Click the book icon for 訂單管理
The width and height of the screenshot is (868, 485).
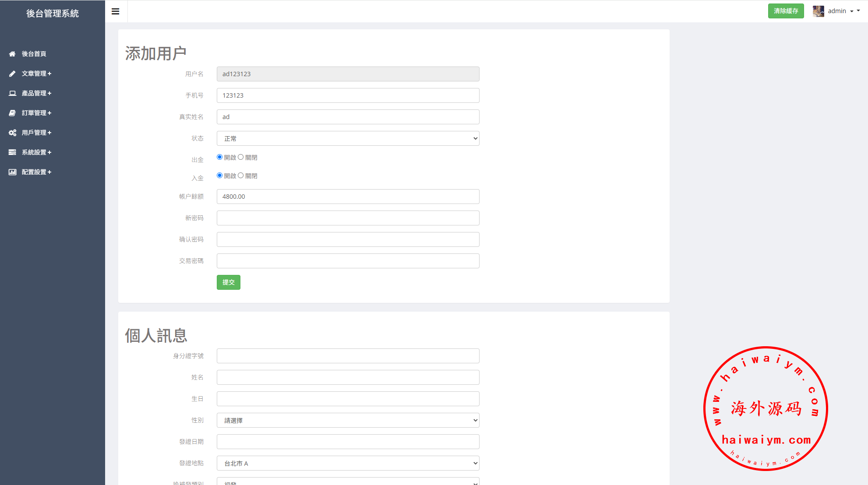[x=12, y=113]
